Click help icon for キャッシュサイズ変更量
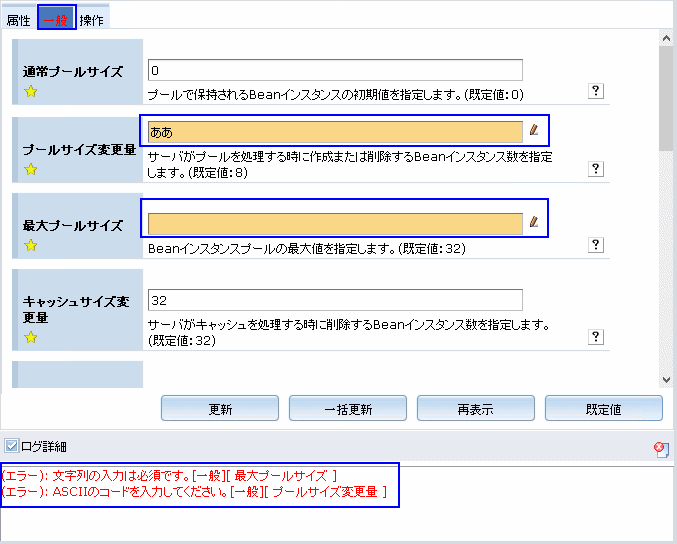Screen dimensions: 677x544 (596, 337)
